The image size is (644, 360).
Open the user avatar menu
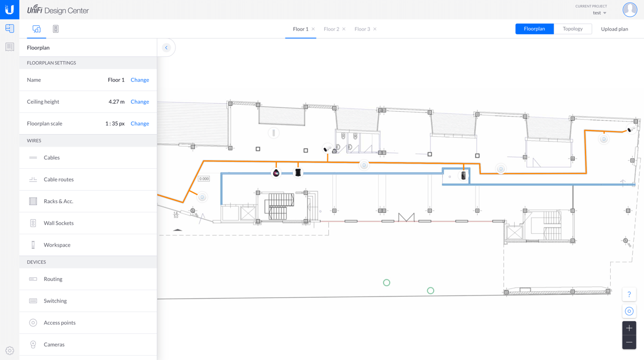[630, 9]
